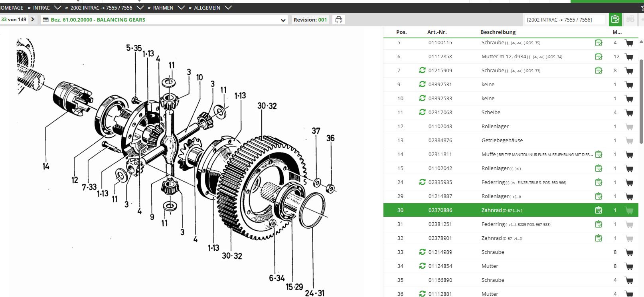
Task: Select highlighted row Zahnrad 02370886
Action: coord(511,210)
